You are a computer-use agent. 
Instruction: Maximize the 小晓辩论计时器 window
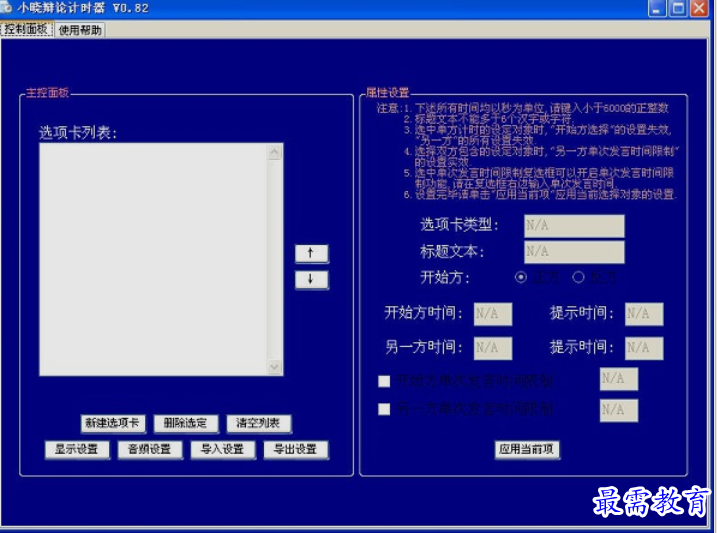coord(678,8)
